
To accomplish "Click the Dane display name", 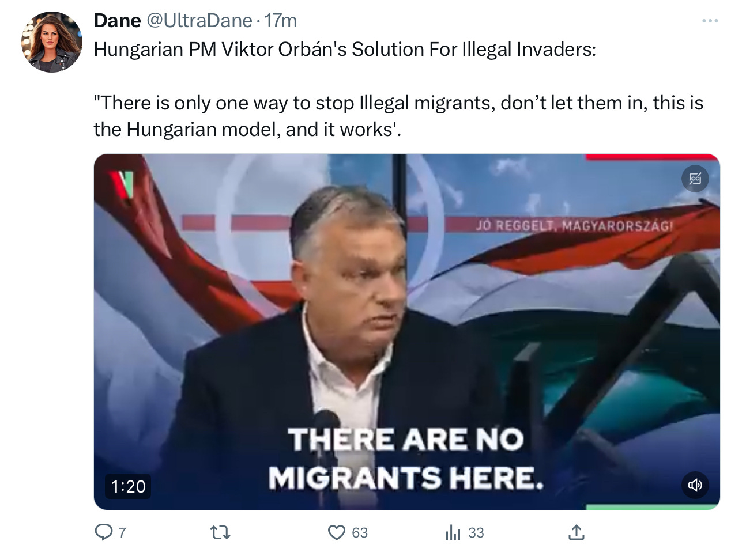I will coord(117,21).
